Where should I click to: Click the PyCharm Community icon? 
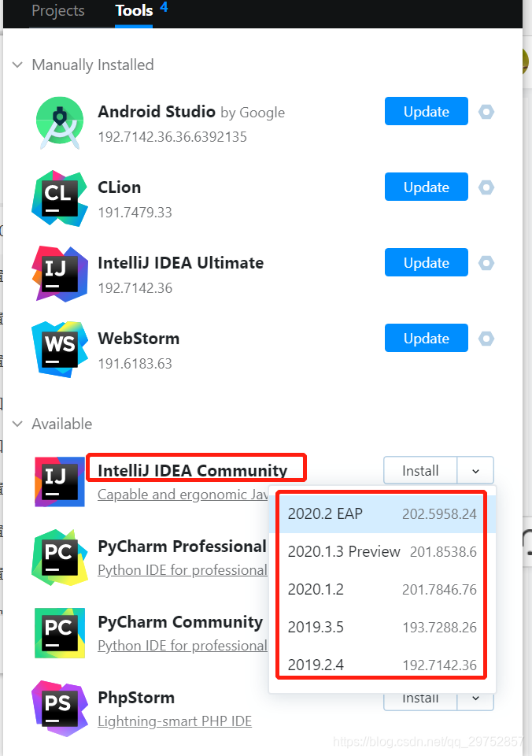(x=60, y=633)
